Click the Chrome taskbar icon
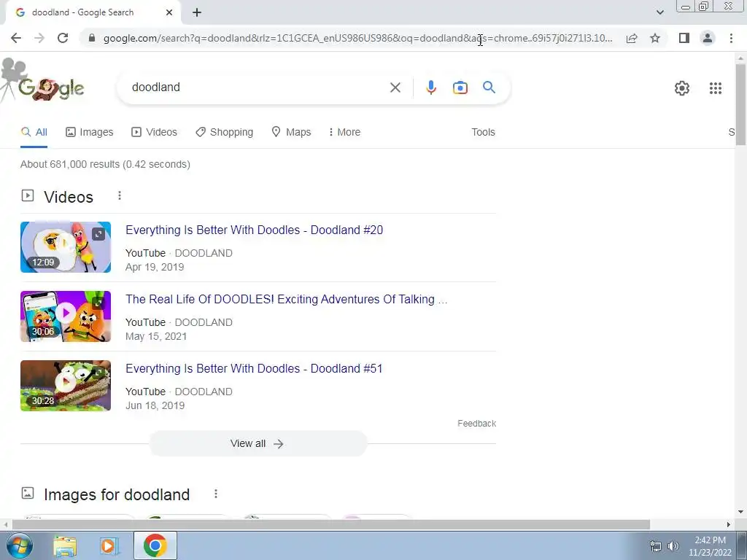The image size is (747, 560). (x=155, y=545)
